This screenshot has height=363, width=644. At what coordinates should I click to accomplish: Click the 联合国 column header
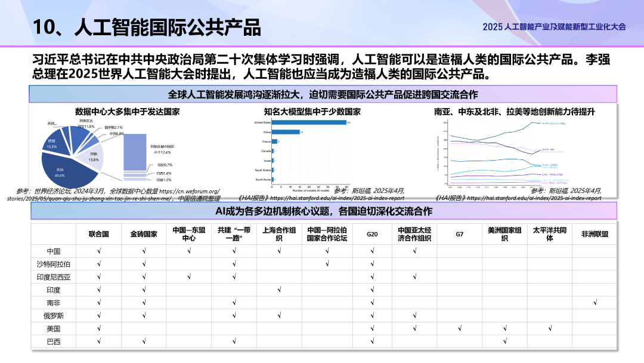point(99,235)
